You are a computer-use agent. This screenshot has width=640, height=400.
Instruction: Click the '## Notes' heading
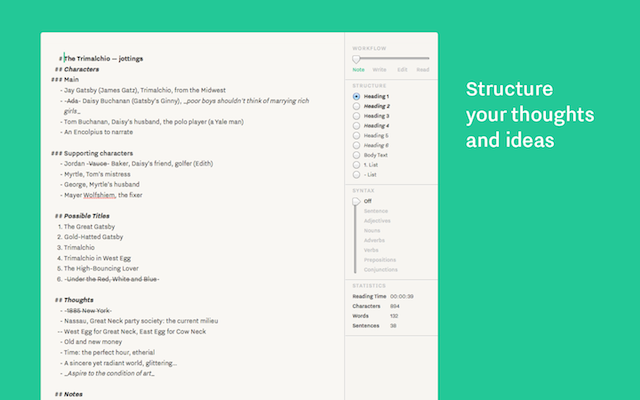69,394
